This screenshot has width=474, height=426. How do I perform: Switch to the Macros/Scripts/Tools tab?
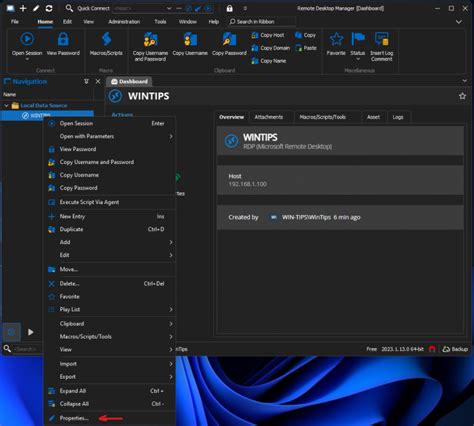322,117
